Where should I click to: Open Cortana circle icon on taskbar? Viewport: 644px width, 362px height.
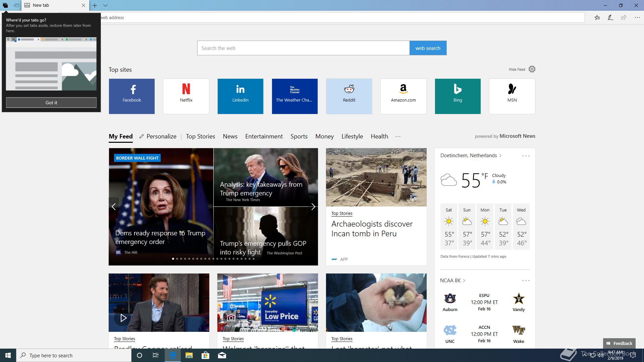(x=140, y=355)
